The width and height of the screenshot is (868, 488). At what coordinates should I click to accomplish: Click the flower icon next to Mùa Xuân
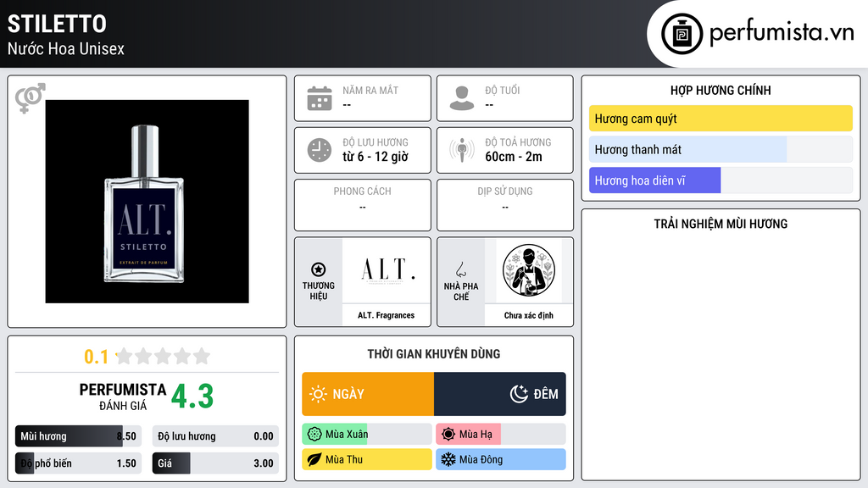pos(314,435)
